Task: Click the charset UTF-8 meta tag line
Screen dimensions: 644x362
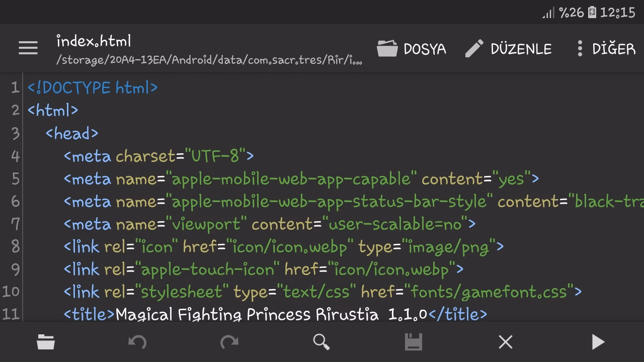Action: click(x=158, y=156)
